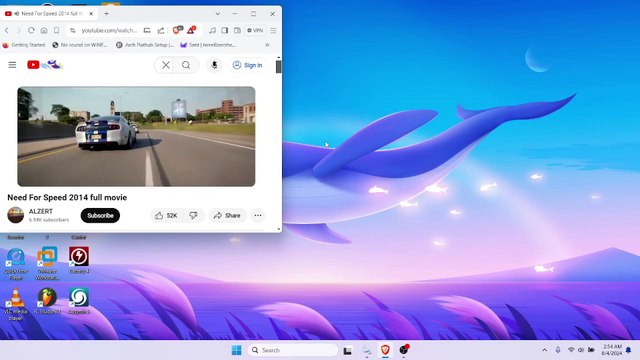This screenshot has width=640, height=360.
Task: Open the YouTube guide hamburger menu
Action: point(12,65)
